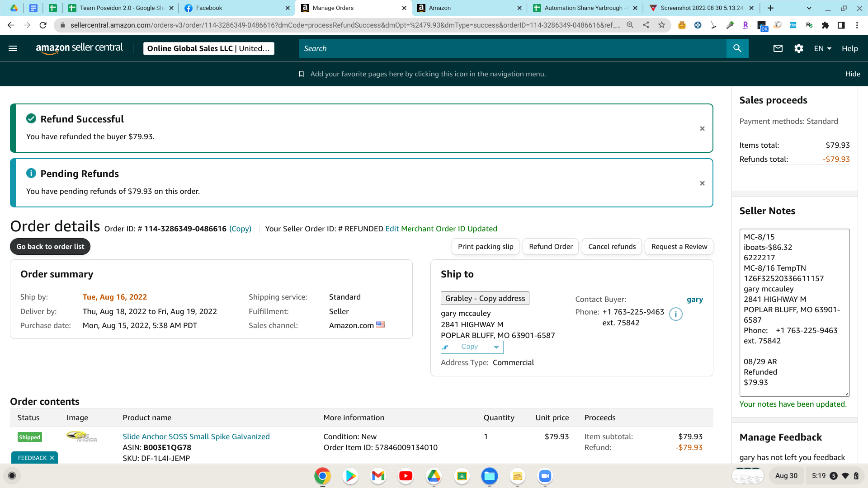Open the Play Store from the shelf
The image size is (868, 488).
click(x=350, y=476)
